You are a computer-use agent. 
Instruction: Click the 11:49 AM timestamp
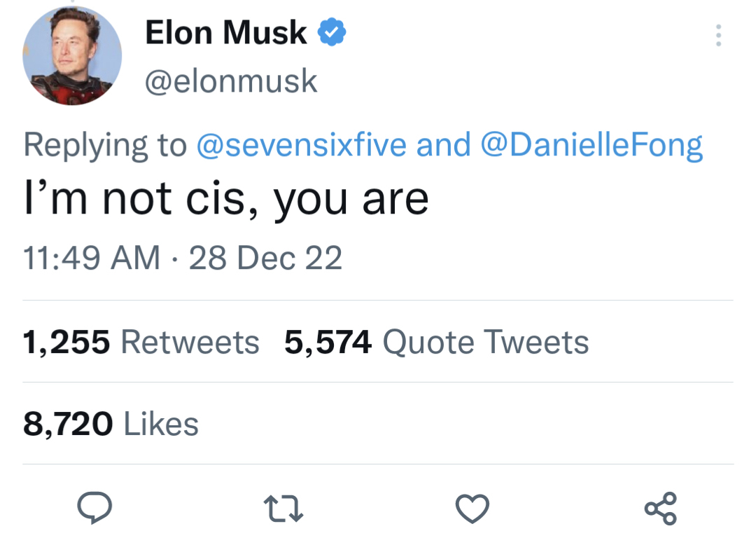pyautogui.click(x=92, y=258)
